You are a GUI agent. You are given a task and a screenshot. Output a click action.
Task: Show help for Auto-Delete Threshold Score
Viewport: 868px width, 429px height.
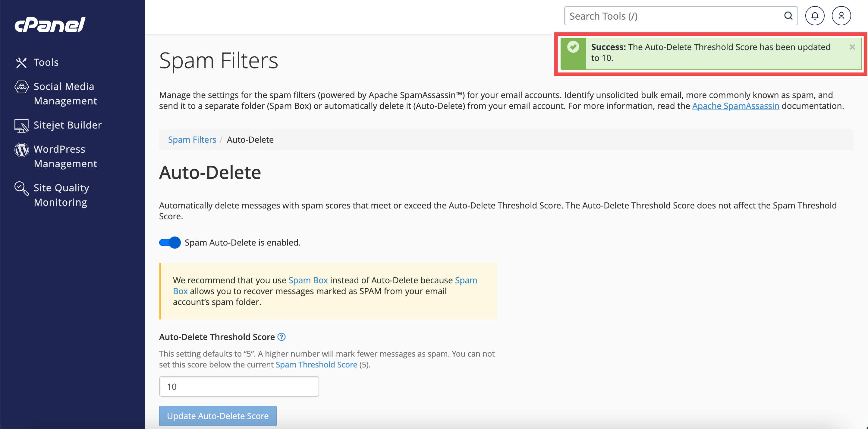click(x=281, y=337)
